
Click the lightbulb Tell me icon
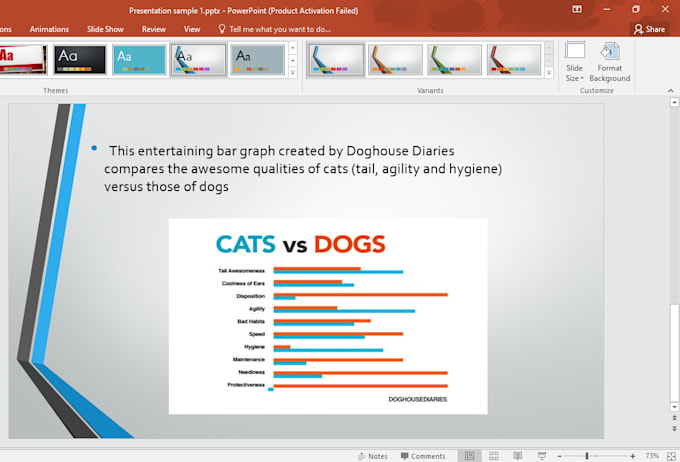pos(222,29)
